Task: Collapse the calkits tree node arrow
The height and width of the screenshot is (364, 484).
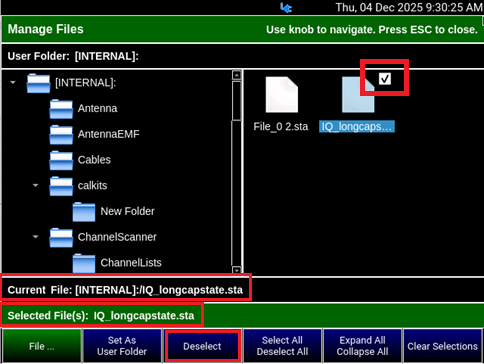Action: [x=35, y=185]
